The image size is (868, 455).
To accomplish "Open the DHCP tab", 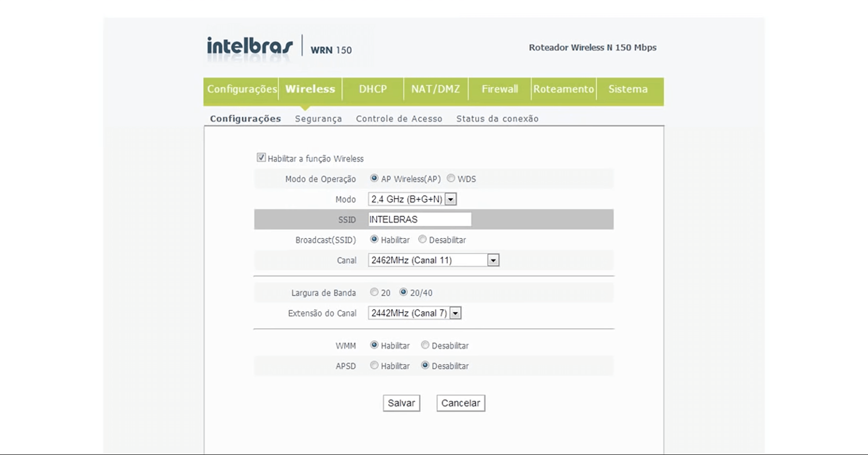I will [x=373, y=89].
